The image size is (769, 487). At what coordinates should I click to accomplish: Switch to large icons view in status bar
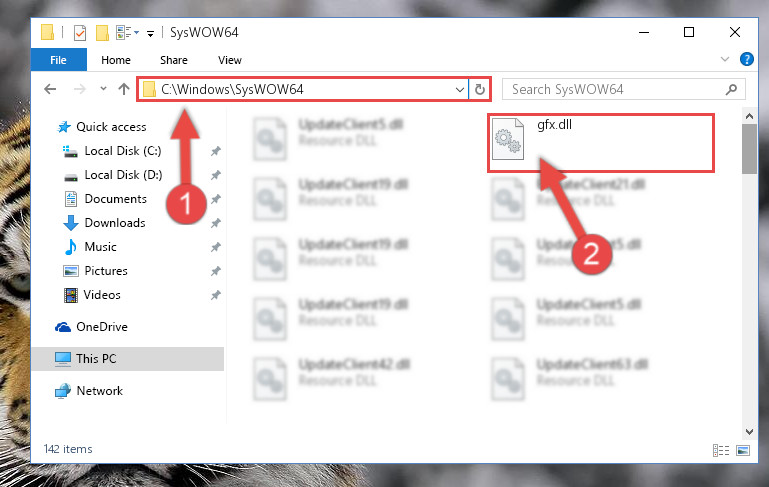click(x=743, y=450)
